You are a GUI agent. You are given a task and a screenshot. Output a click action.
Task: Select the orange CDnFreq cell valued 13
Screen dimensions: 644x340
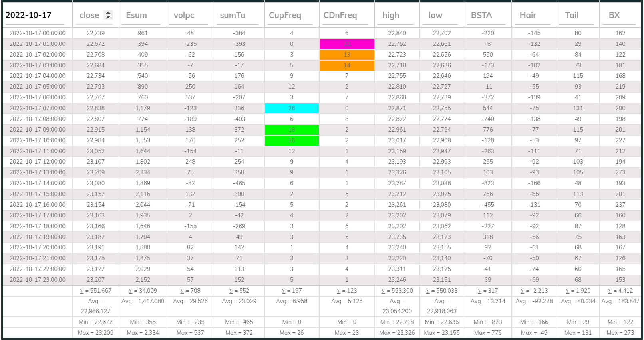(347, 55)
